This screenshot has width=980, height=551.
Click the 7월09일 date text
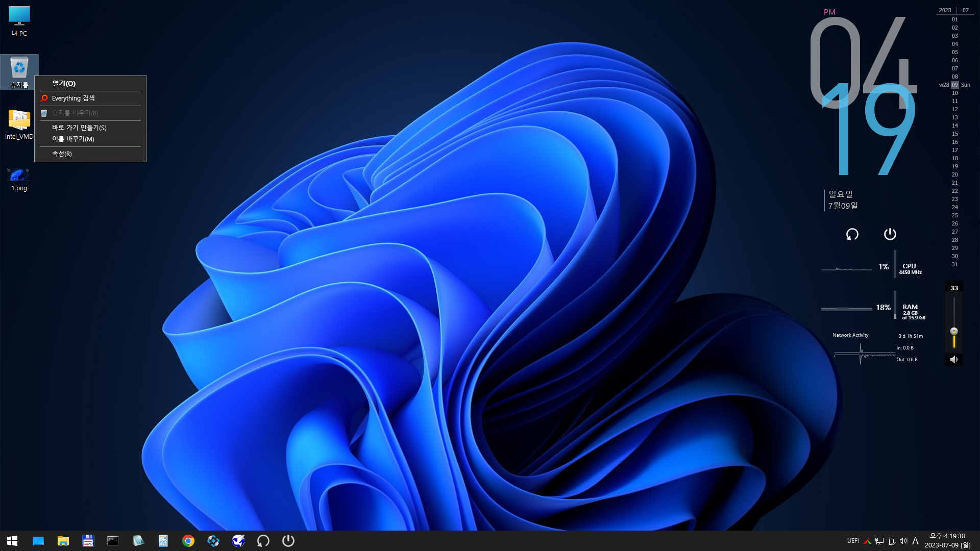pos(843,206)
